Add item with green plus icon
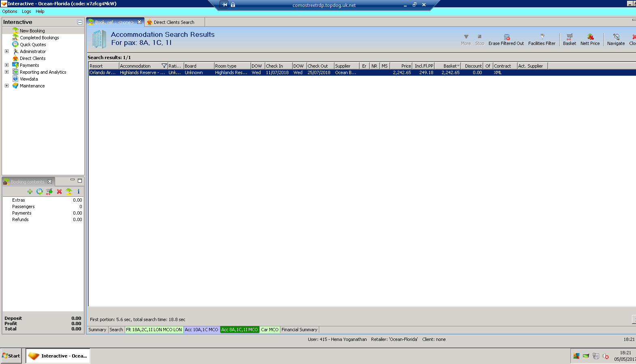Image resolution: width=636 pixels, height=364 pixels. click(x=30, y=192)
